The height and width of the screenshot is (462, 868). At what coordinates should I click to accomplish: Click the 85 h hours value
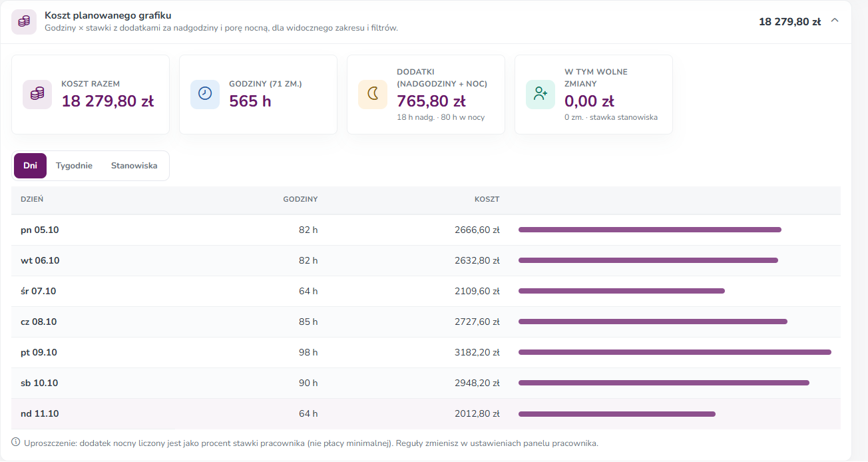click(x=308, y=322)
